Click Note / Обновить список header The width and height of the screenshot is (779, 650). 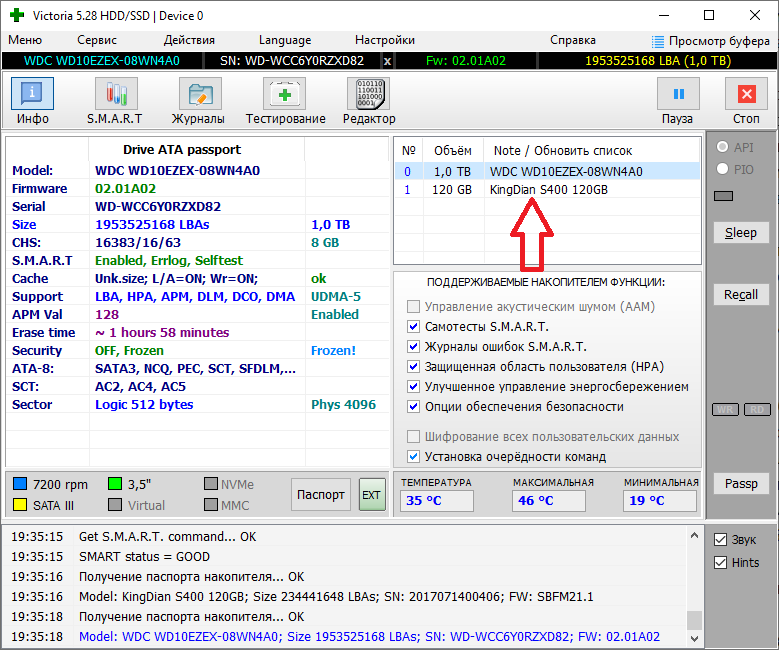click(562, 151)
